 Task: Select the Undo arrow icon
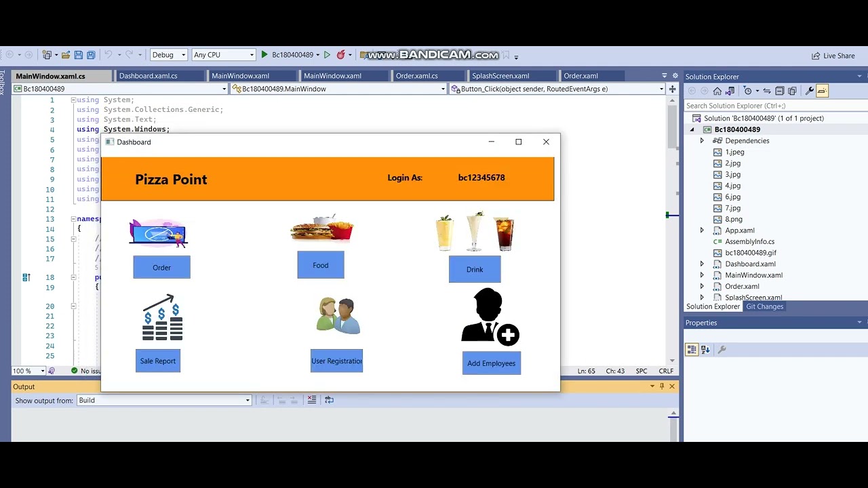tap(108, 55)
